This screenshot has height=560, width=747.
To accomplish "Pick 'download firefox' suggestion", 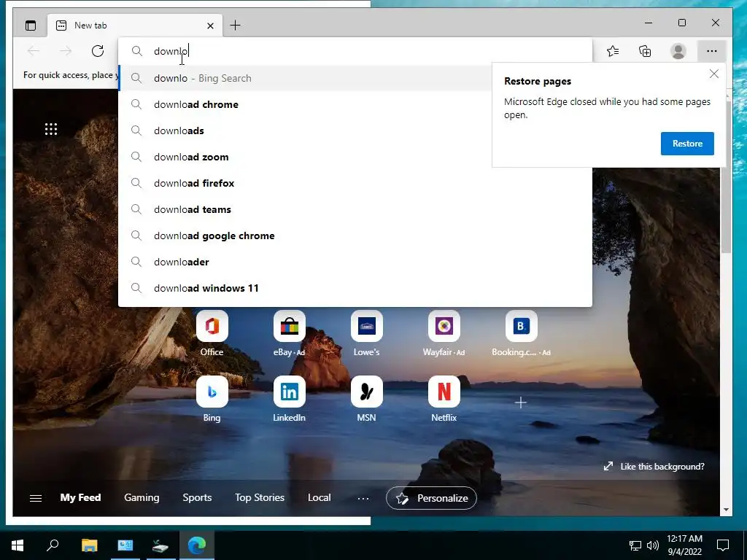I will tap(355, 183).
